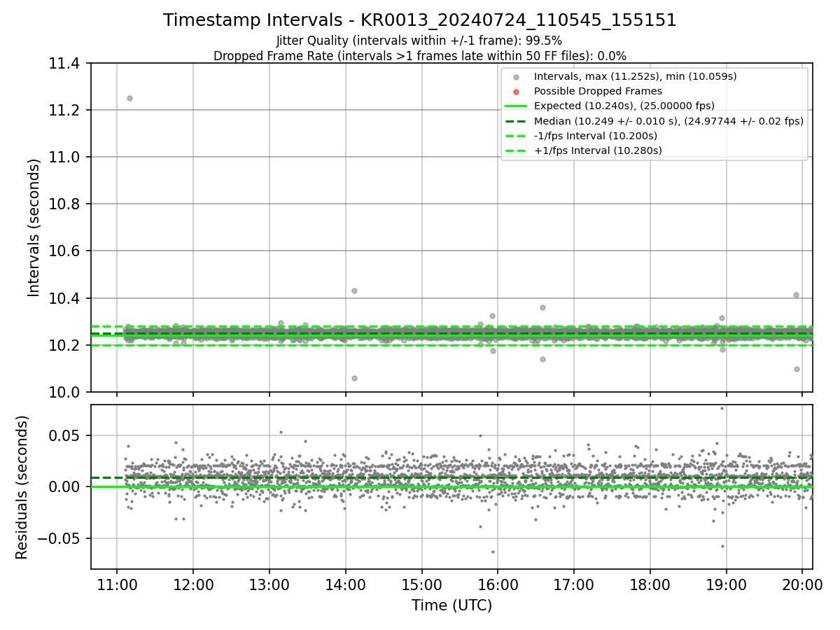Select legend entry 'Median (10.249 +/- 0.010 s)'
This screenshot has height=630, width=840.
(x=668, y=120)
